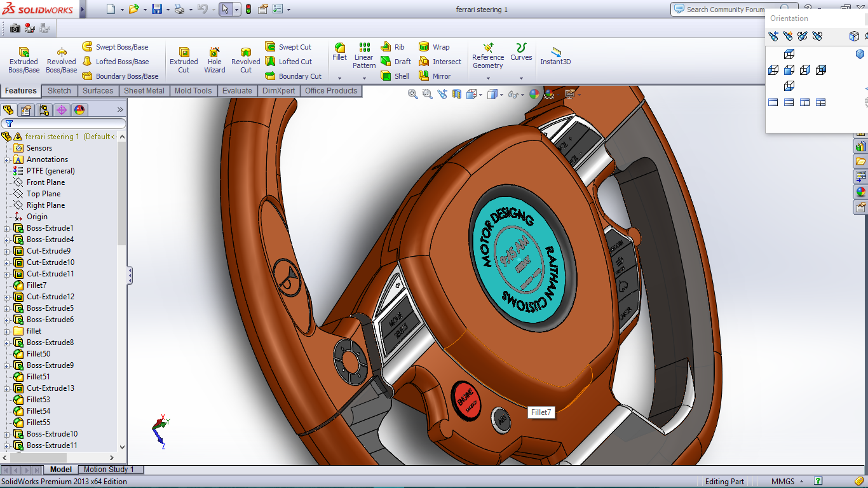This screenshot has width=868, height=488.
Task: Open the Motion Study 1 tab
Action: (x=109, y=470)
